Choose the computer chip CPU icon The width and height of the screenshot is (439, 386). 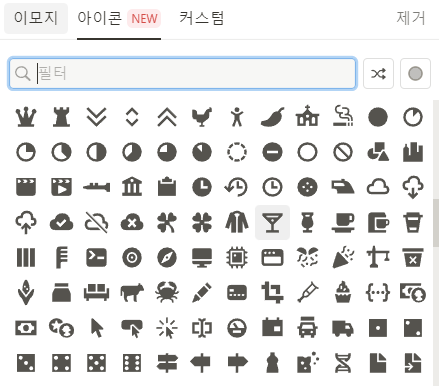(237, 258)
